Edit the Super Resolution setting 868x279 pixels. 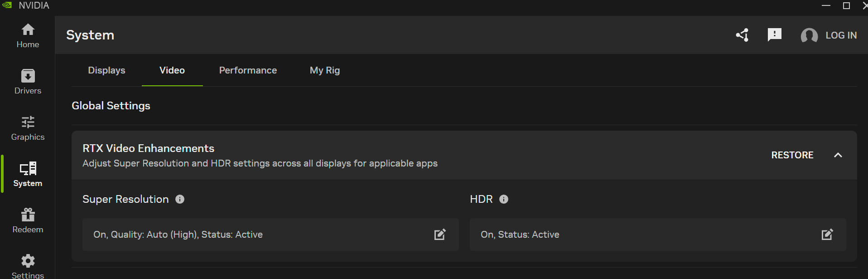(440, 235)
